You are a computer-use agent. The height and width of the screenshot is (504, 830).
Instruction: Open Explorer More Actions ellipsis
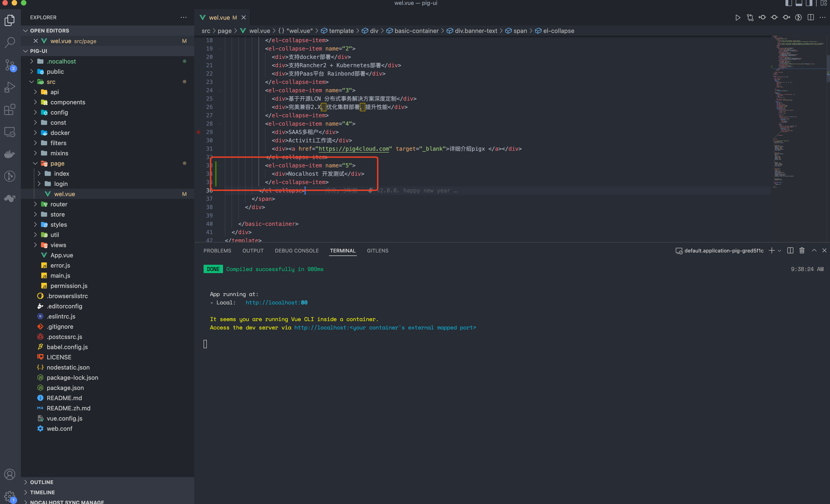pos(184,17)
